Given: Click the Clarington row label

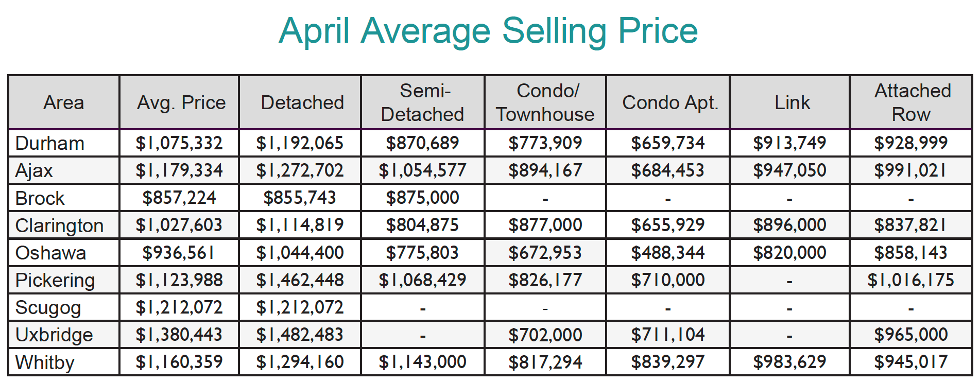Looking at the screenshot, I should tap(59, 225).
